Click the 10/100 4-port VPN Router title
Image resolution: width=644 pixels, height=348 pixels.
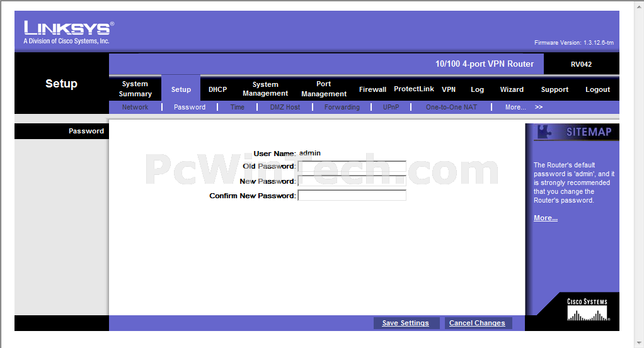(x=485, y=64)
